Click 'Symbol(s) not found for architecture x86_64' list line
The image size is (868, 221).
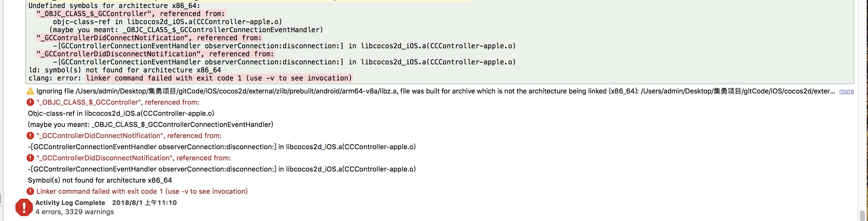[x=100, y=180]
